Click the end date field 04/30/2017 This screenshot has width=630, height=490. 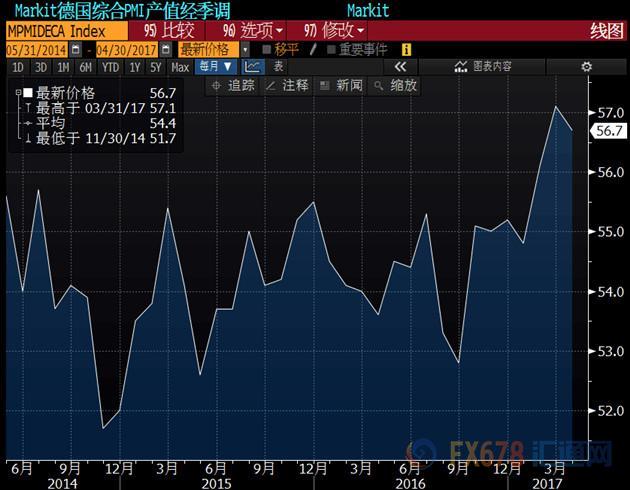127,48
